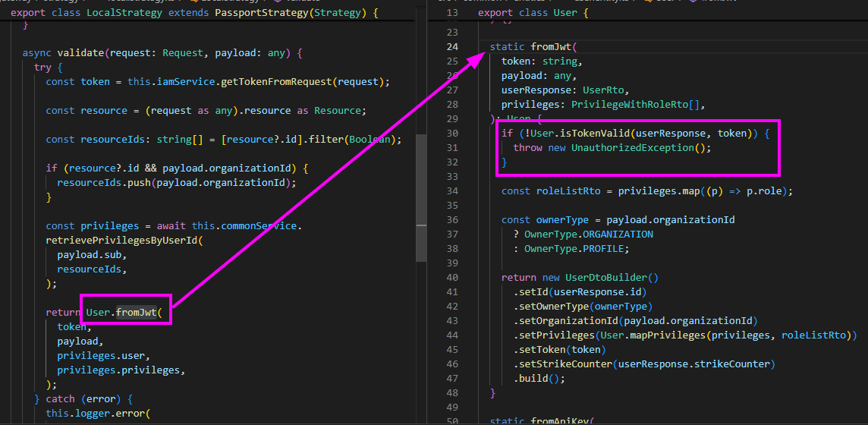This screenshot has width=868, height=425.
Task: Click the ': OwnerType.PROFILE;' line
Action: click(x=571, y=248)
